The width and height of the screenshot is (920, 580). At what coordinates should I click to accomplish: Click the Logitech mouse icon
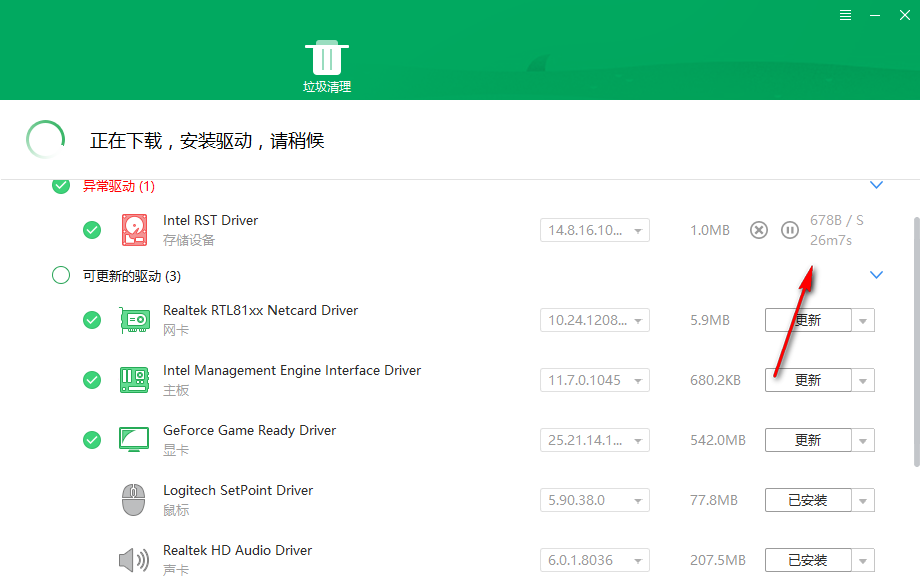134,500
